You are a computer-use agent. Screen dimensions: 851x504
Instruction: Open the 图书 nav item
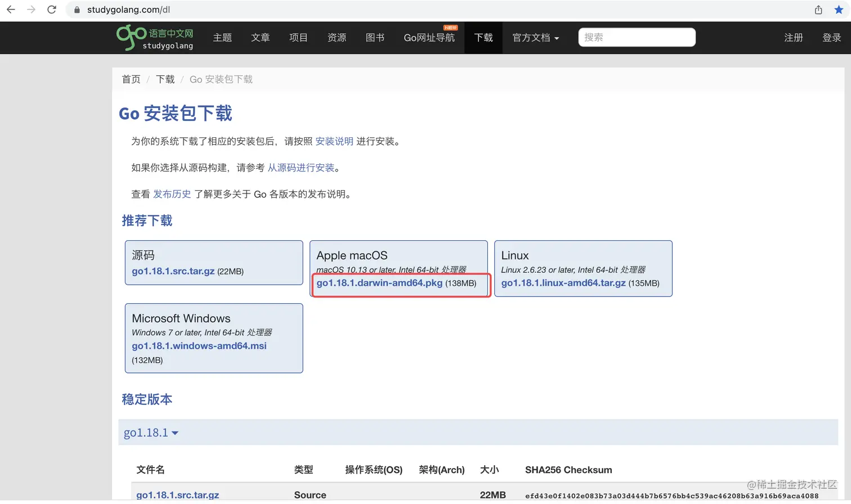(x=375, y=38)
